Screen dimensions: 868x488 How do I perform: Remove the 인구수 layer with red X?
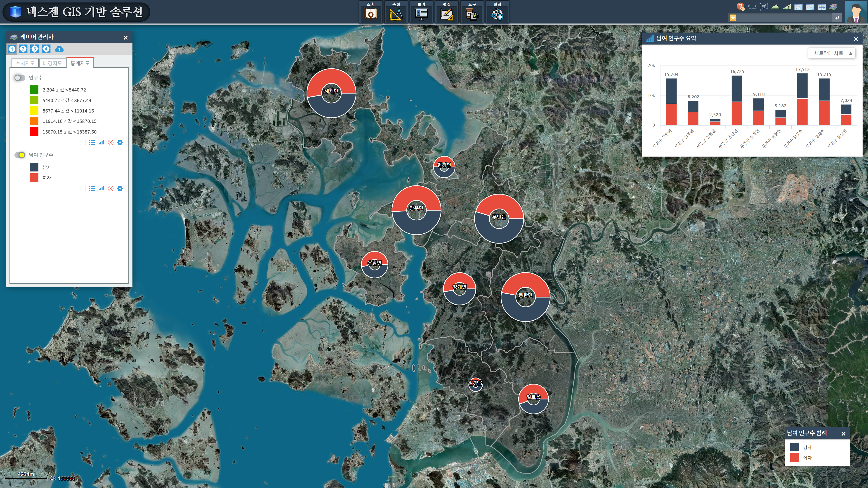111,143
